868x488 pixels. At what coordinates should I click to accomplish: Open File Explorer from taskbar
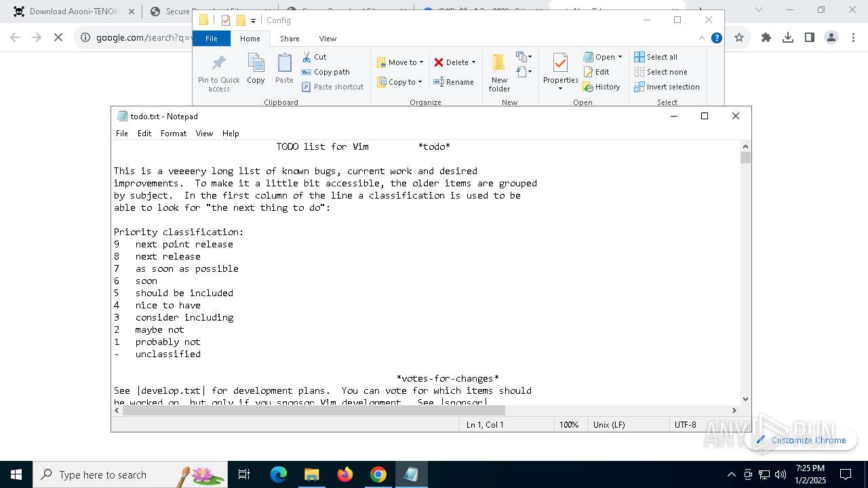pos(311,474)
